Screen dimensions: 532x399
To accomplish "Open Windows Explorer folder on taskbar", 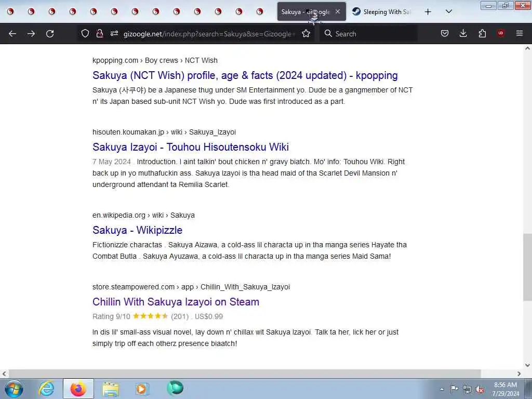I will tap(111, 389).
